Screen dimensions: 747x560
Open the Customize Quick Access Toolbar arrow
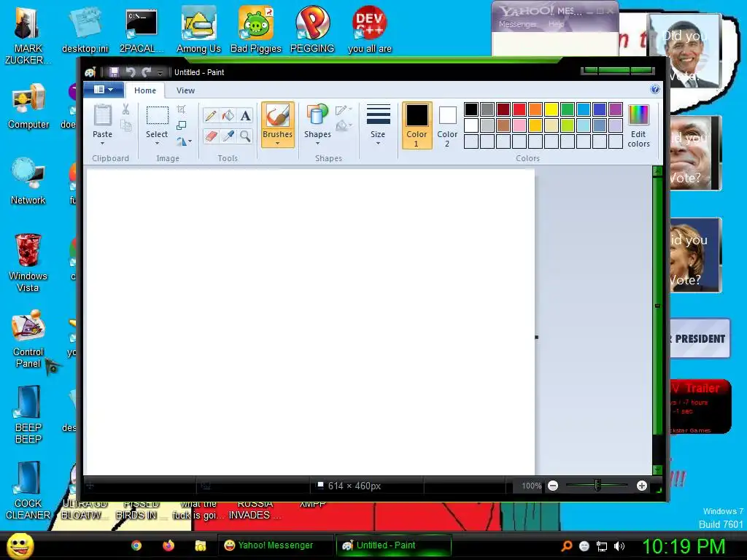tap(160, 72)
